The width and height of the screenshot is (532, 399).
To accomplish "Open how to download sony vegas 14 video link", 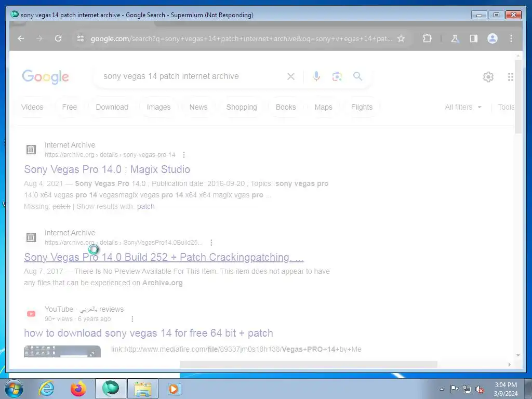I will coord(148,333).
